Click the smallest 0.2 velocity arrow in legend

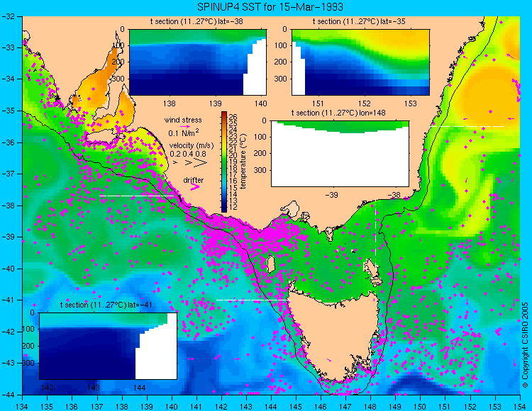175,163
